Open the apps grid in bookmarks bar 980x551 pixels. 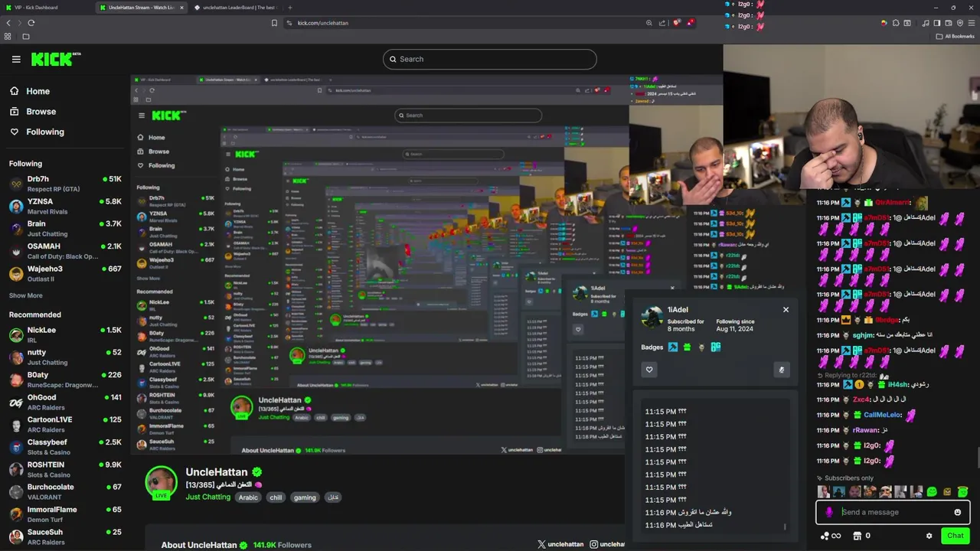pyautogui.click(x=8, y=36)
